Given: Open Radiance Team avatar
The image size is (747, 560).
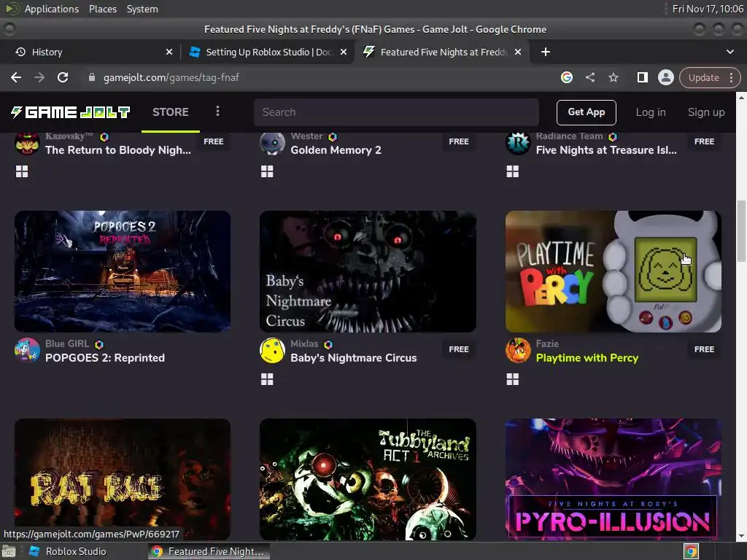Looking at the screenshot, I should 518,143.
